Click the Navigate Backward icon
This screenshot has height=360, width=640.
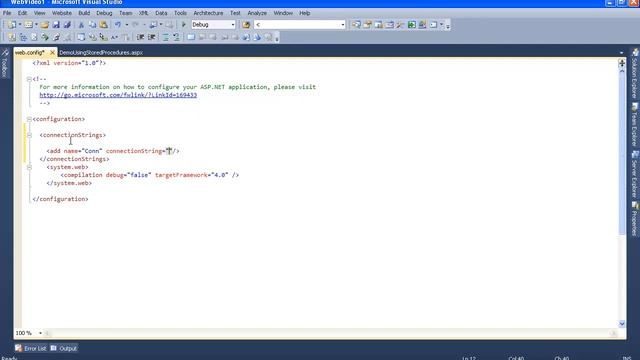pyautogui.click(x=153, y=25)
